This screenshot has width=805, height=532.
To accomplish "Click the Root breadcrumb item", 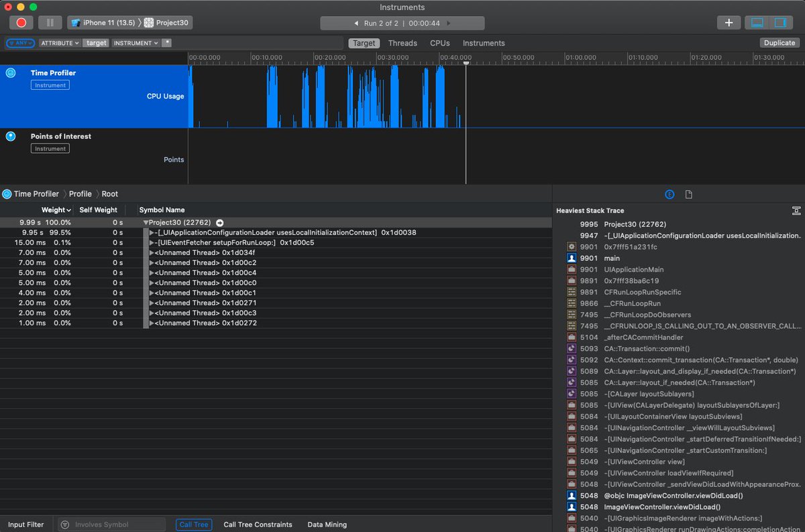I will point(110,194).
